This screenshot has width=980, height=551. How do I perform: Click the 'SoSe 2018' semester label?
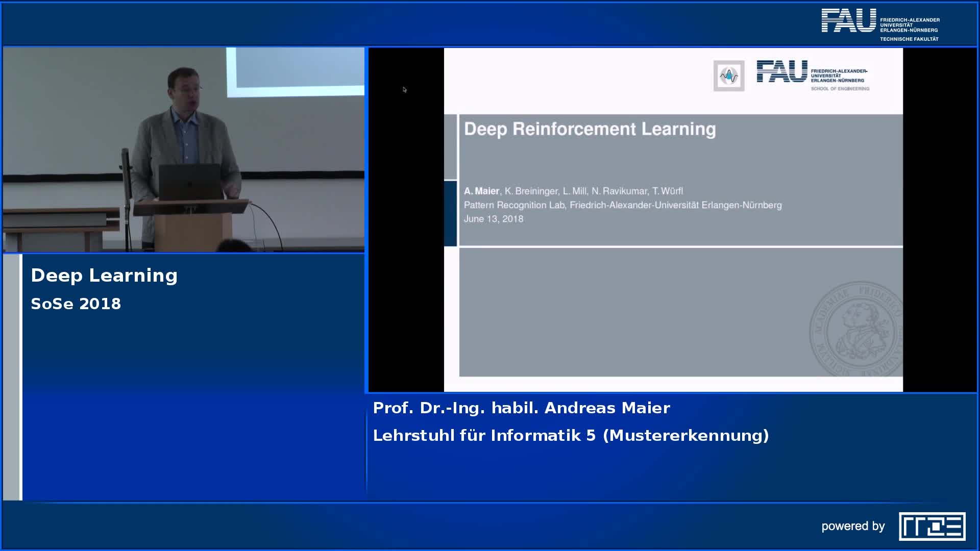click(76, 304)
